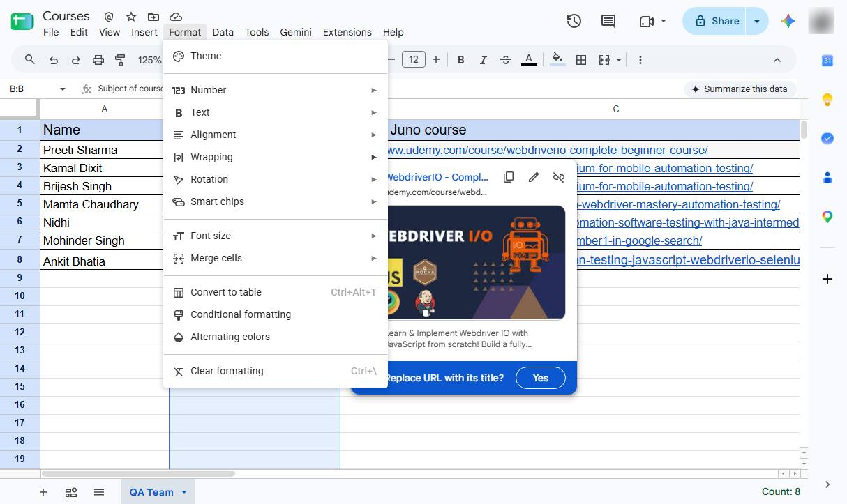Choose Theme from Format menu
This screenshot has width=847, height=504.
[275, 56]
